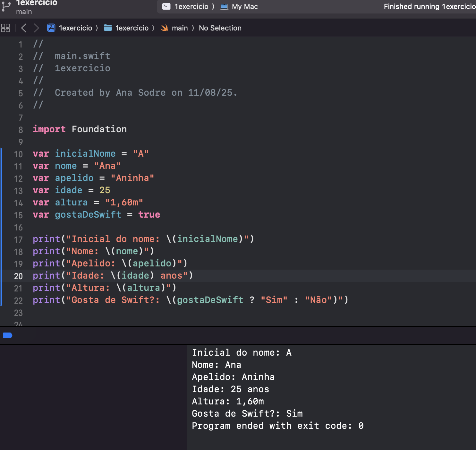Click the "Sim" string on line 22
This screenshot has width=476, height=450.
point(274,300)
